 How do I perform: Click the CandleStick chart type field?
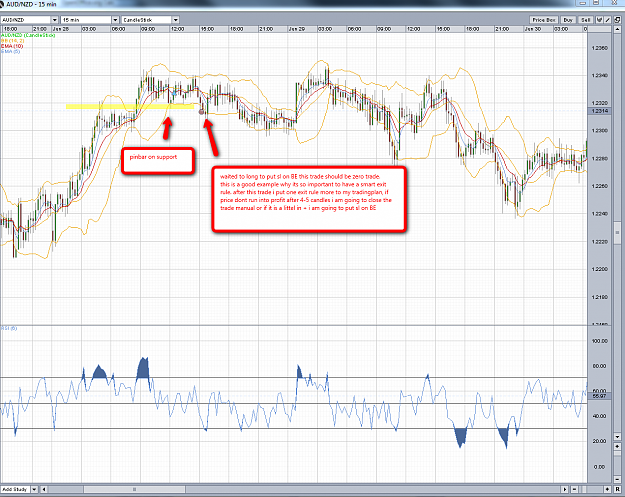[x=147, y=20]
